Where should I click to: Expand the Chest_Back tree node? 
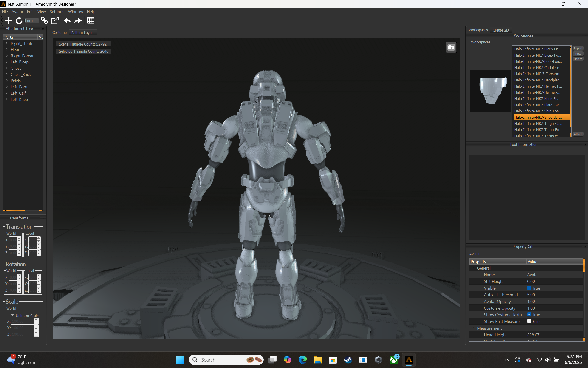click(7, 74)
